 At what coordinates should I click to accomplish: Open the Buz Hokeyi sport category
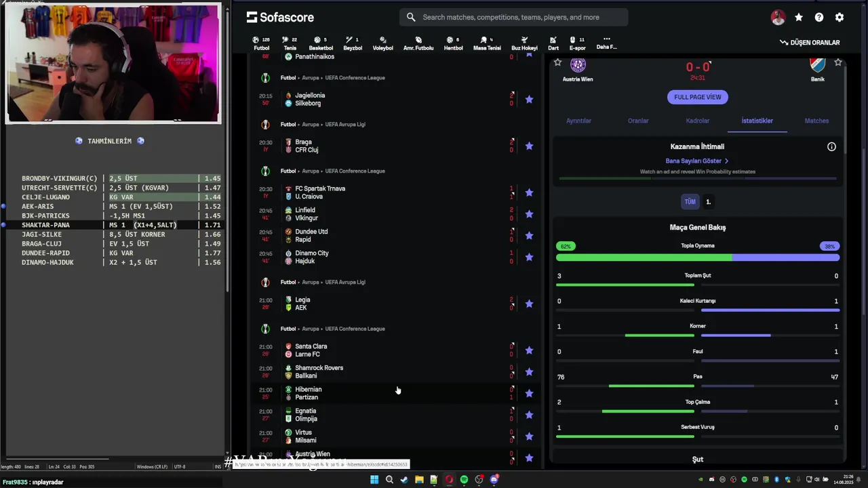point(524,43)
